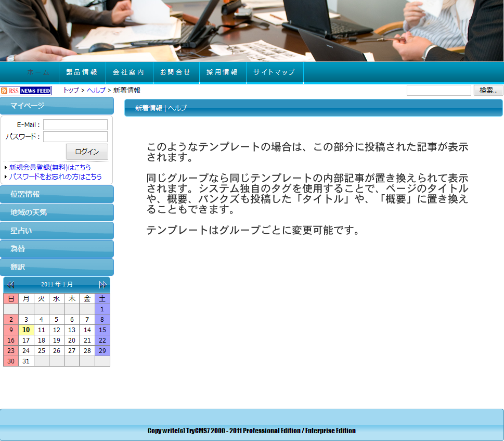Go to previous month in calendar
Screen dimensions: 504x441
click(x=10, y=285)
